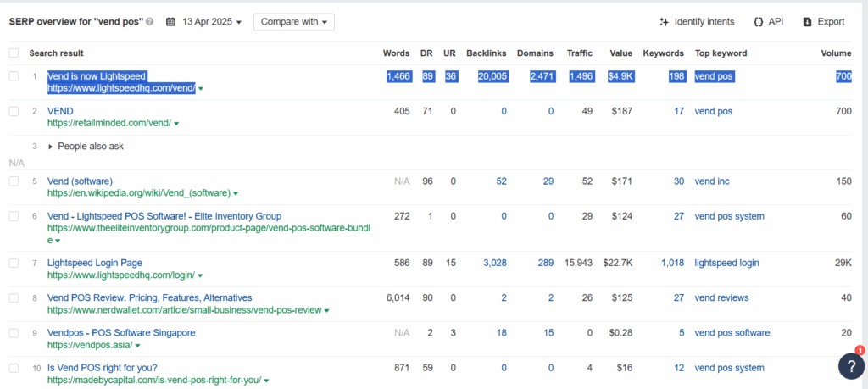The image size is (868, 389).
Task: Toggle the select-all checkbox in table header
Action: click(x=14, y=53)
